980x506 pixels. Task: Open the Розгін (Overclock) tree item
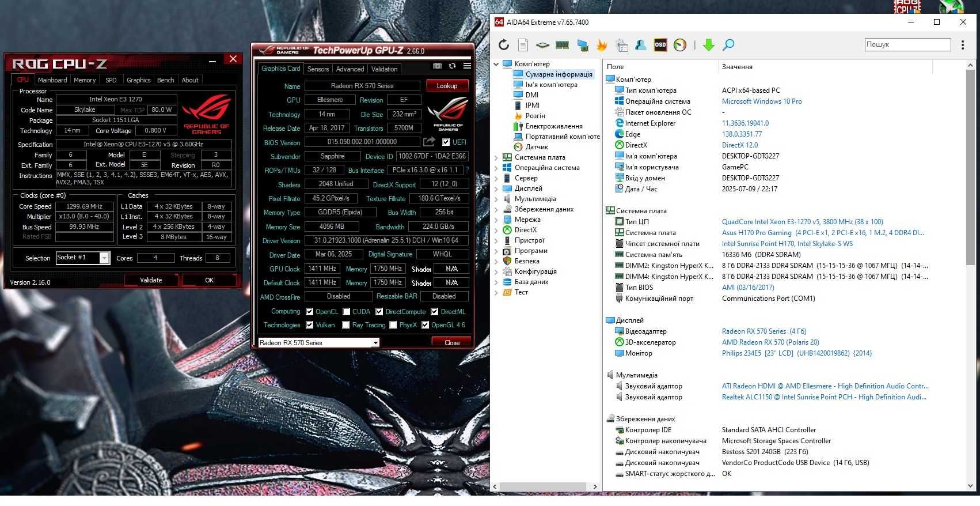pos(535,116)
